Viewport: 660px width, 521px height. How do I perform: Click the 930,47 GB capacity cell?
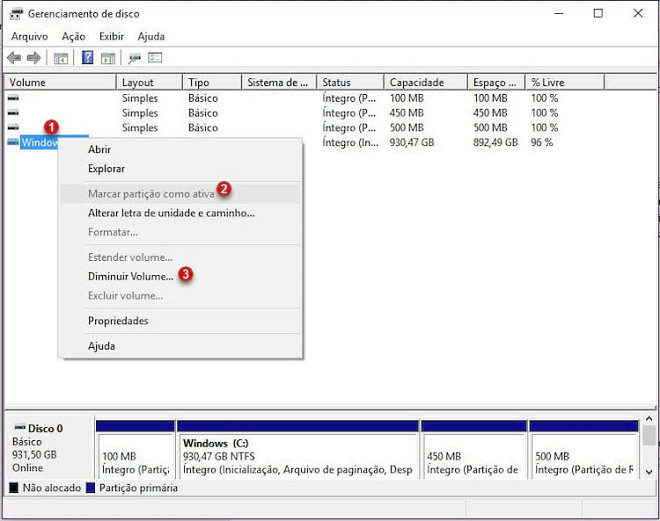pos(412,142)
